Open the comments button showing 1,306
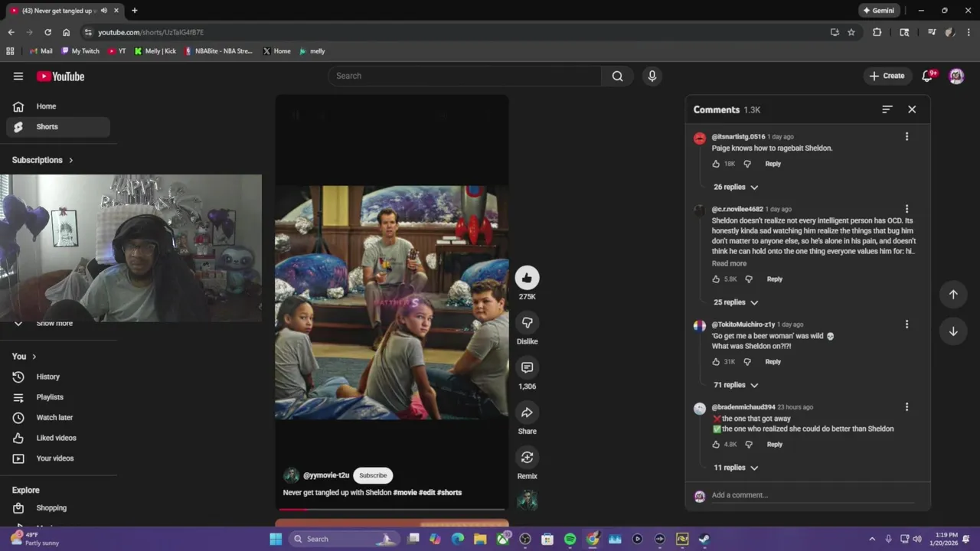This screenshot has height=551, width=980. click(x=527, y=367)
